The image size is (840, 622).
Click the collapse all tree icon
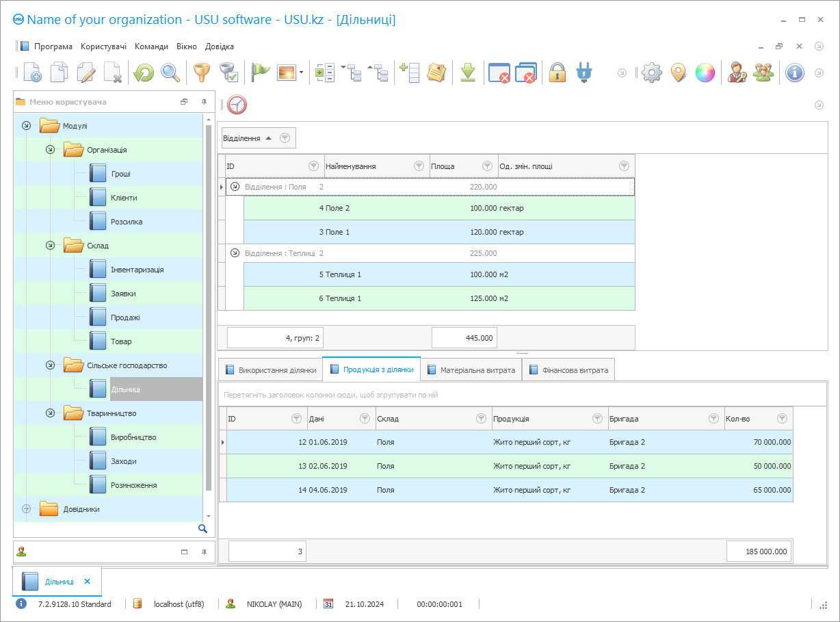tap(378, 73)
